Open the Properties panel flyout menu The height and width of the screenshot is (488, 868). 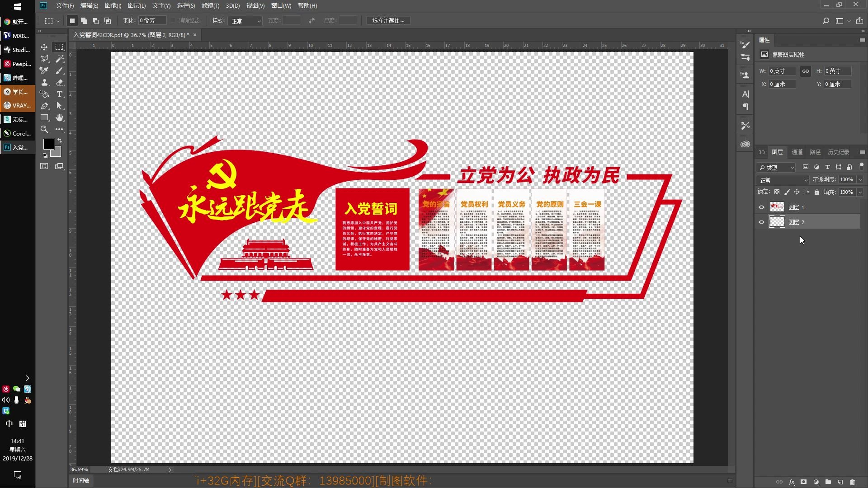coord(862,40)
